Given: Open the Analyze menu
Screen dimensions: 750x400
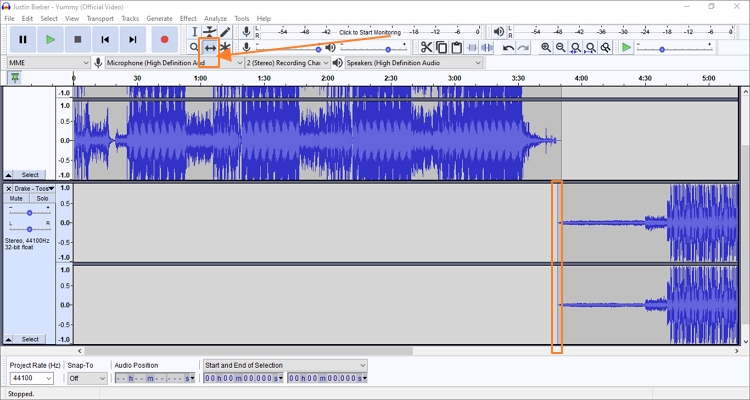Looking at the screenshot, I should [215, 18].
